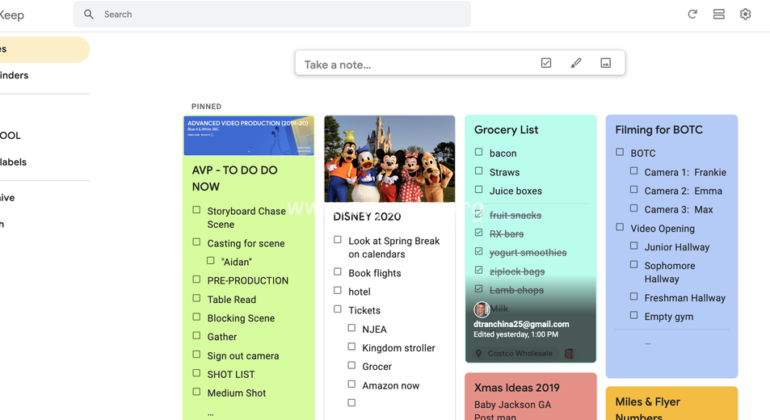The width and height of the screenshot is (770, 420).
Task: Click the Search notes input field
Action: tap(272, 14)
